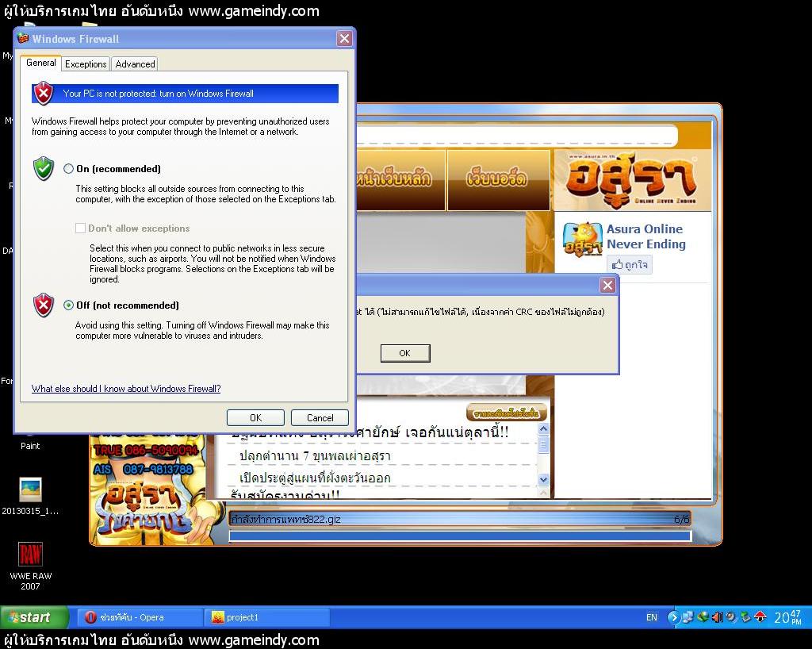Viewport: 812px width, 649px height.
Task: Click the orange top-up button above news list
Action: click(507, 413)
